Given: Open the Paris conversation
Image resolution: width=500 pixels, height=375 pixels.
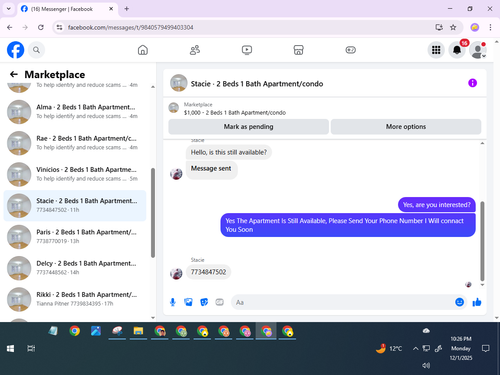Looking at the screenshot, I should click(75, 236).
